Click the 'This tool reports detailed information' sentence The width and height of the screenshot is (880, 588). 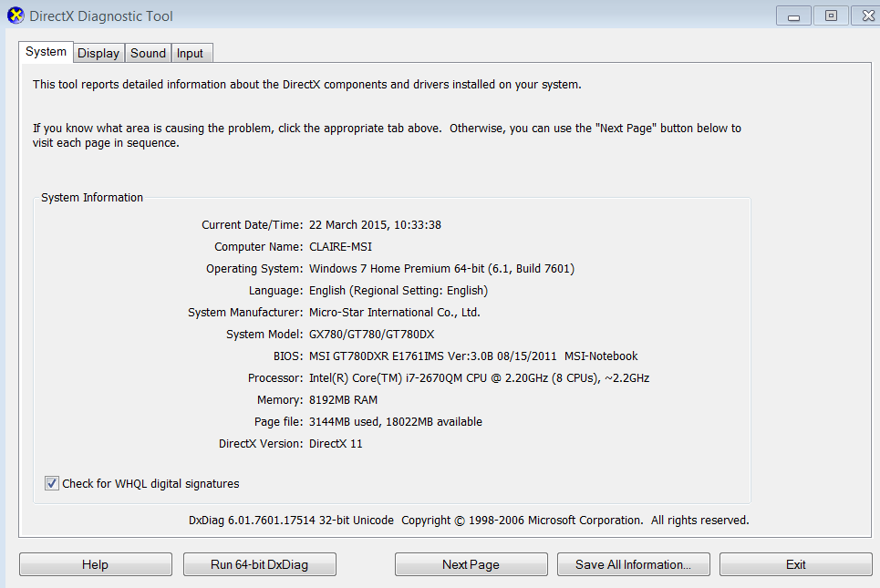(307, 85)
